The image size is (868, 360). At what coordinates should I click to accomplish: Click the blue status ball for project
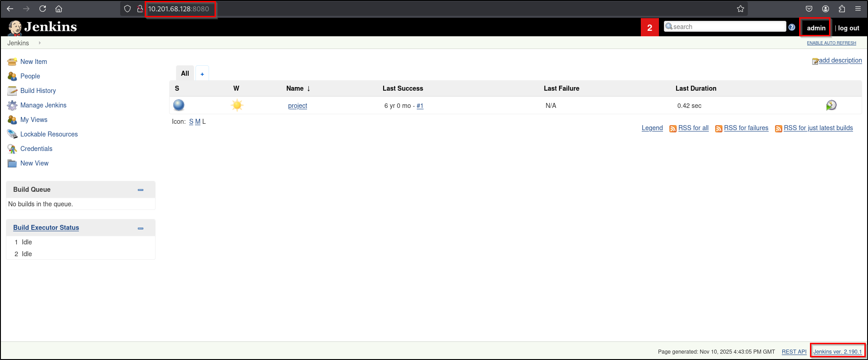click(179, 105)
